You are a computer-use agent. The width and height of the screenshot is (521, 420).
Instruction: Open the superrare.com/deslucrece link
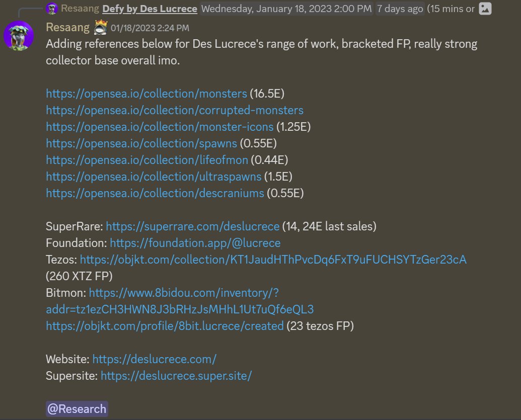click(193, 226)
